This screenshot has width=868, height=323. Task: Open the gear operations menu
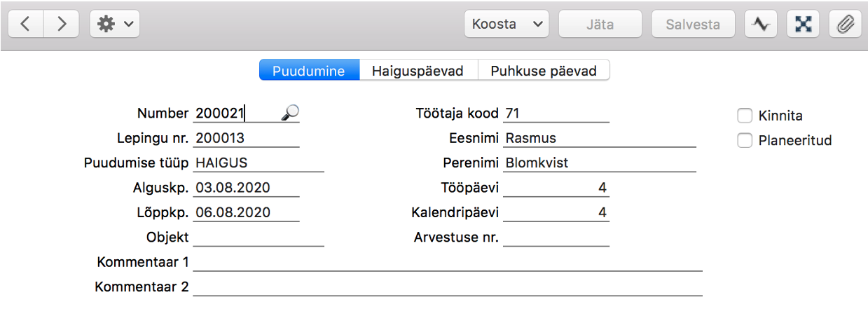115,24
